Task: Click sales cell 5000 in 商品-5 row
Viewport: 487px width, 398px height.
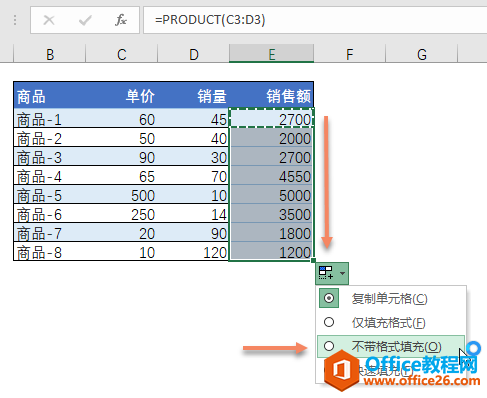Action: tap(271, 194)
